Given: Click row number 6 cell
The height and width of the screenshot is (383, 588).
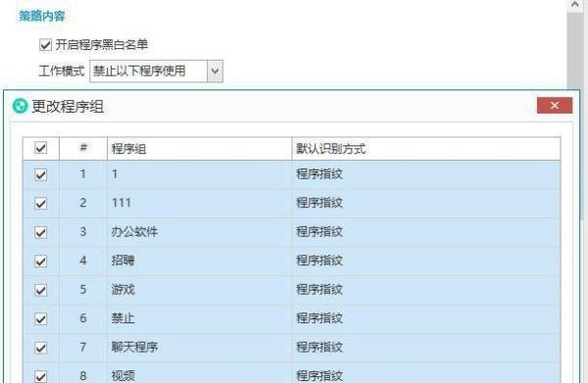Looking at the screenshot, I should pyautogui.click(x=83, y=318).
